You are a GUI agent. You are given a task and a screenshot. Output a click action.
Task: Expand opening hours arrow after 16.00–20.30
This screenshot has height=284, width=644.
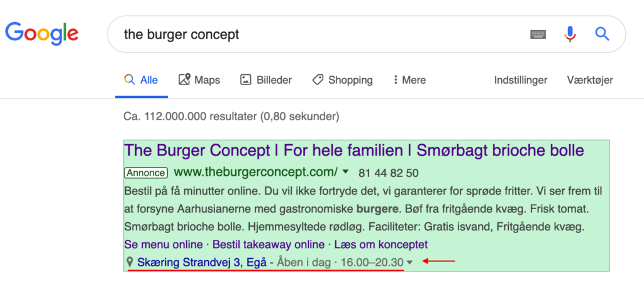409,263
